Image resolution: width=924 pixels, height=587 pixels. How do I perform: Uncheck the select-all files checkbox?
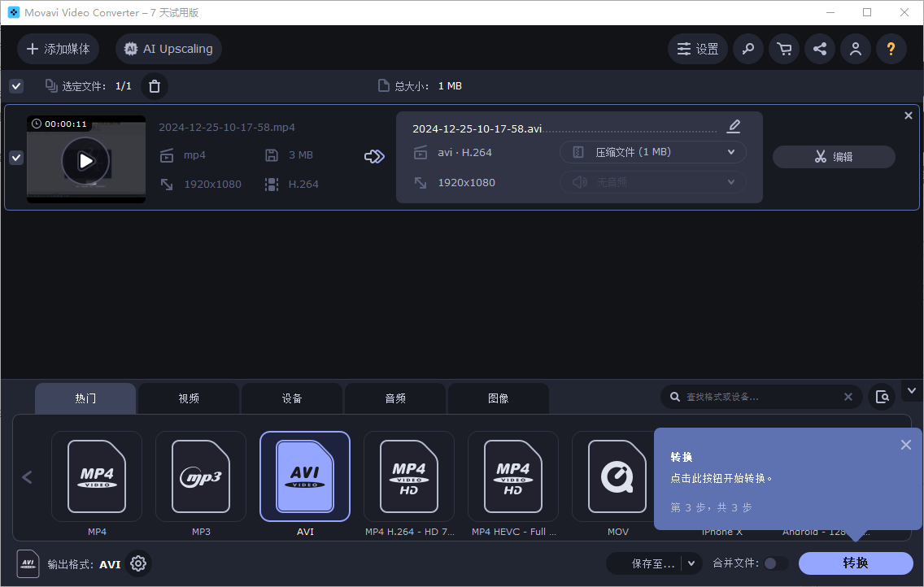click(x=15, y=85)
